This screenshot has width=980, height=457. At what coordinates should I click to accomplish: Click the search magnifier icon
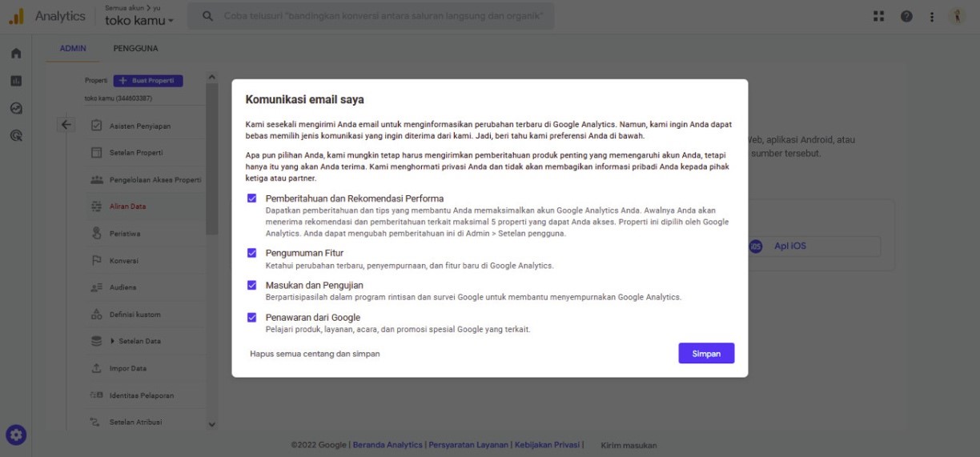[x=208, y=16]
